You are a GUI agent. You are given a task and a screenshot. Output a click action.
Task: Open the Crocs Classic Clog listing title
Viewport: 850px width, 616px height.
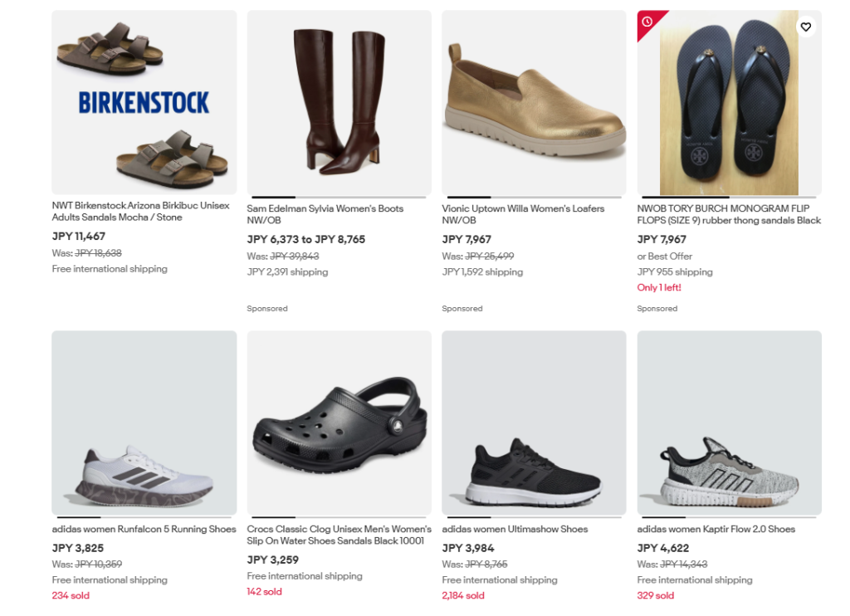pos(339,532)
